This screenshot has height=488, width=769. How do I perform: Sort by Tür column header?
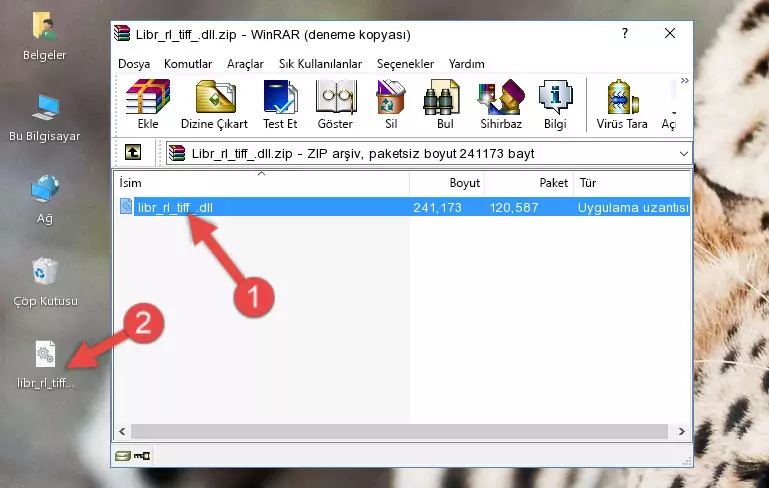click(x=632, y=182)
